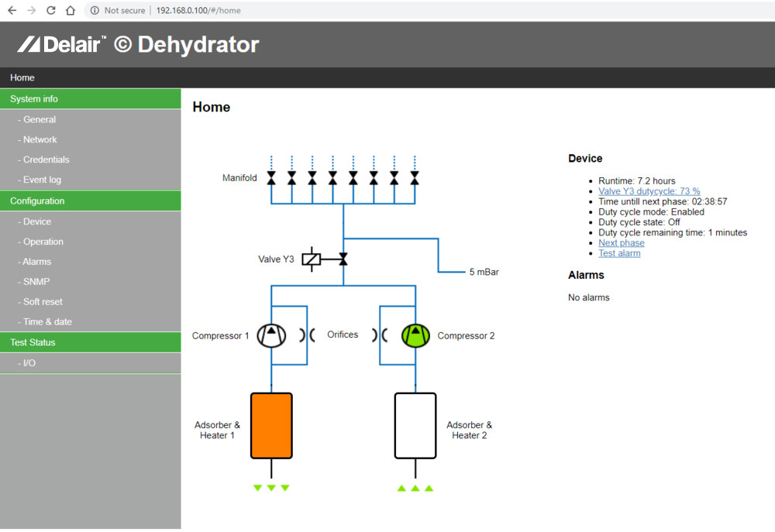
Task: Click the orange Adsorber & Heater 1 tank
Action: coord(271,426)
